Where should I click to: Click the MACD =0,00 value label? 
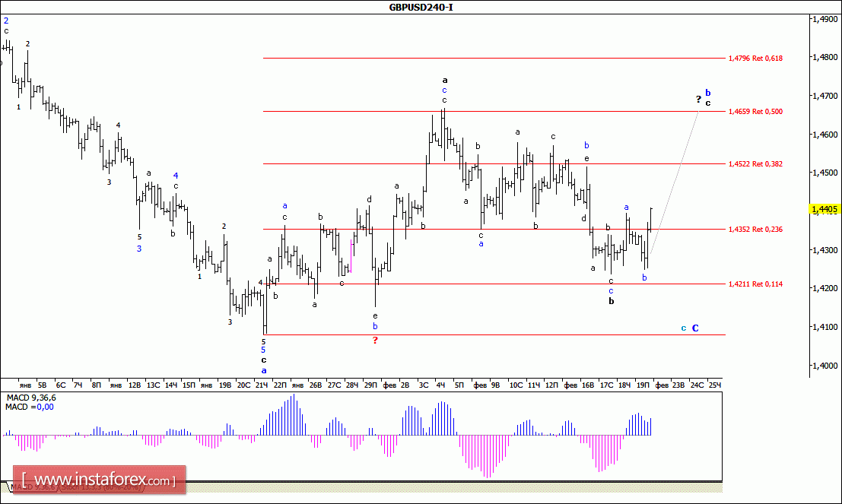(30, 407)
